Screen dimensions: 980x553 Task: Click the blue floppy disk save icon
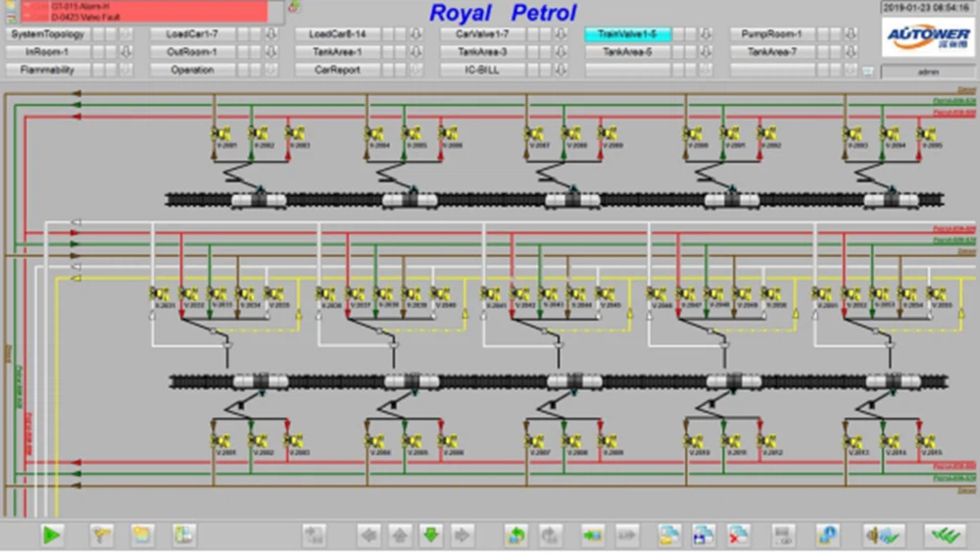pyautogui.click(x=703, y=535)
